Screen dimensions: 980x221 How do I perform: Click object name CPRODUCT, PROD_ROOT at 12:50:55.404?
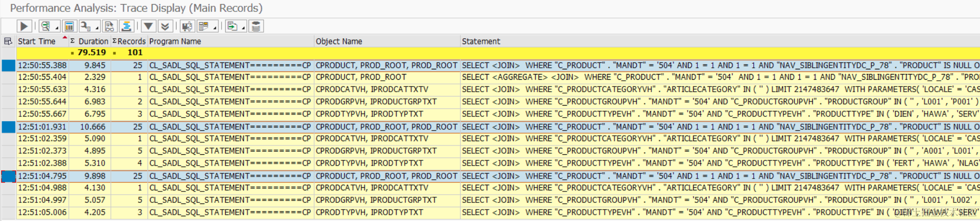pos(361,77)
